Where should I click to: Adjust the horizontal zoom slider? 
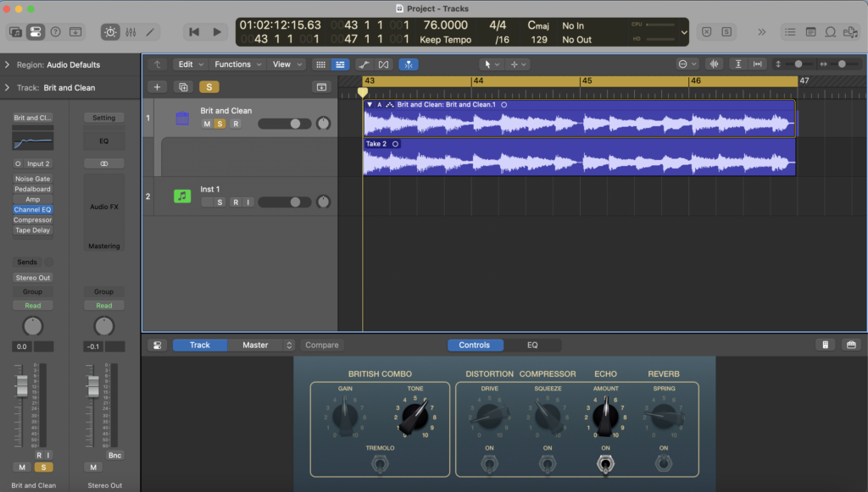842,64
